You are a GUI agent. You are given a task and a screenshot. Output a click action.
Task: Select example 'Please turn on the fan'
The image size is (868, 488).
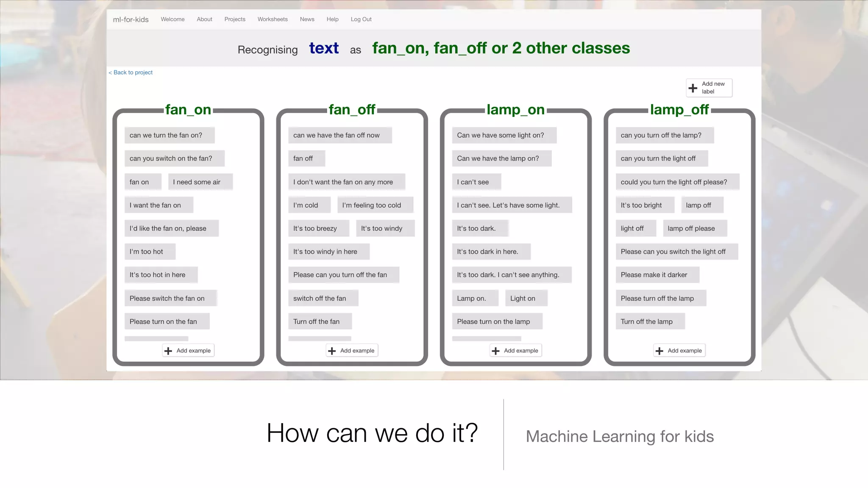click(x=167, y=322)
